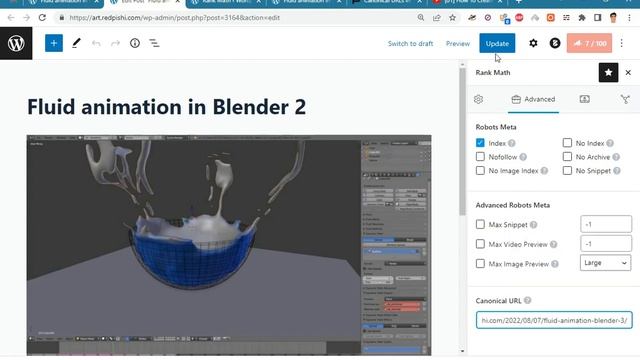Open the editor Options three-dot menu
Screen dimensions: 640x360
point(622,43)
